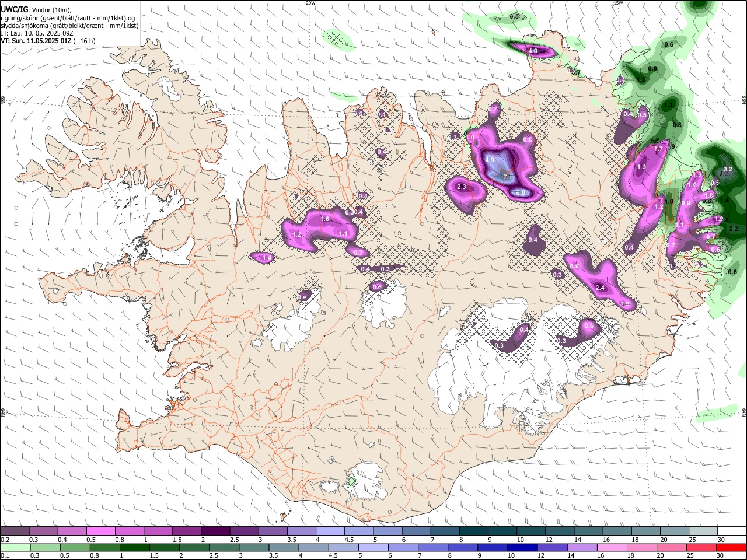Click the 2.2 rainfall value off the east coast
This screenshot has width=747, height=560.
(x=734, y=229)
